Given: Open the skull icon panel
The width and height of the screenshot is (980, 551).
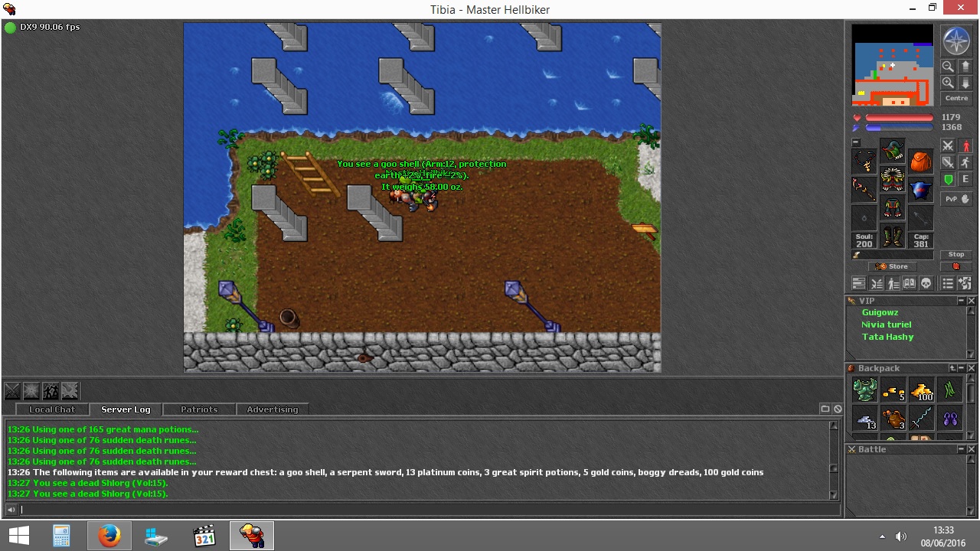Looking at the screenshot, I should coord(926,284).
